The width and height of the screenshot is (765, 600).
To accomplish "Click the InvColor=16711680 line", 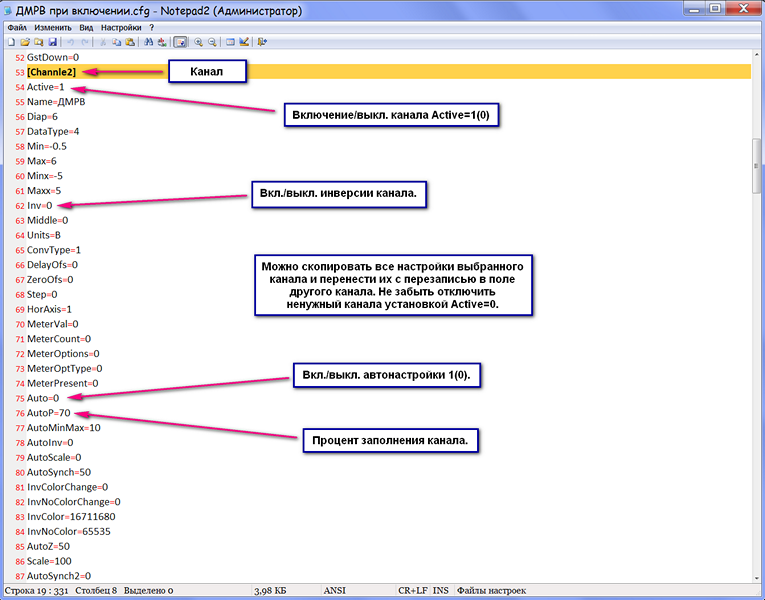I will point(71,517).
